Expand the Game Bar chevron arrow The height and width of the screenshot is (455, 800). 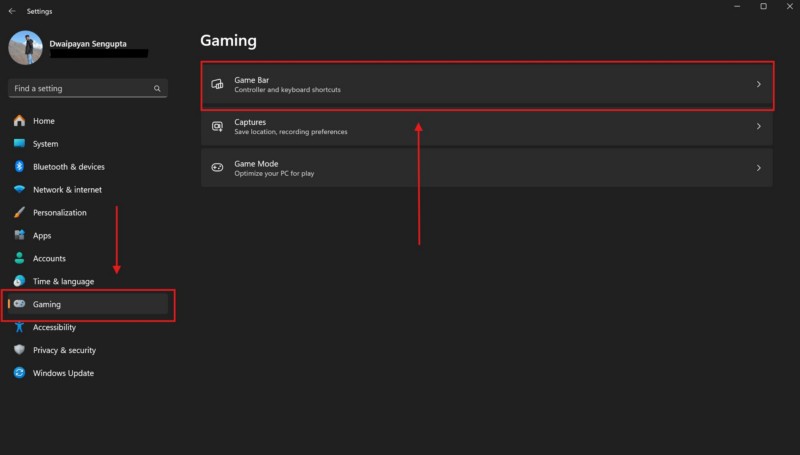(x=759, y=84)
